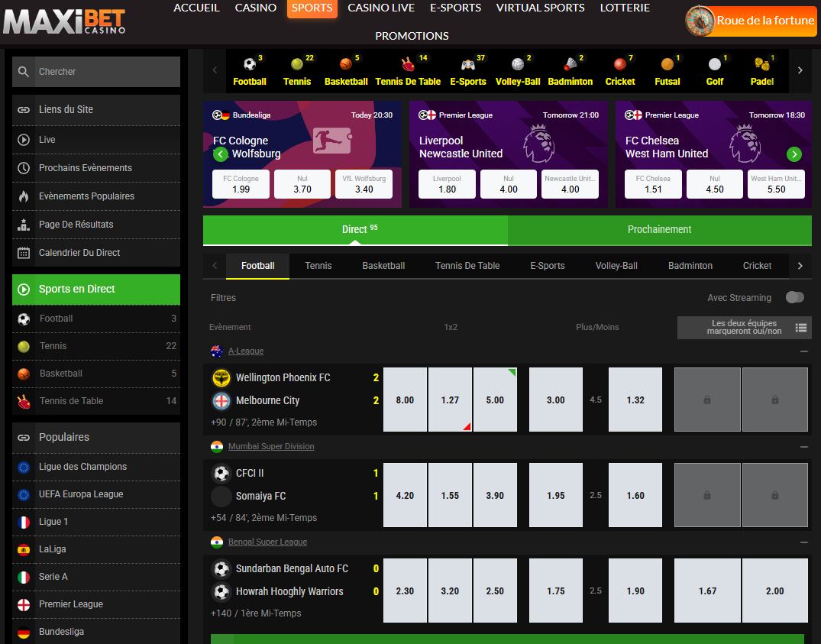The height and width of the screenshot is (644, 821).
Task: Pick CFCI II draw odds 1.55
Action: (x=450, y=495)
